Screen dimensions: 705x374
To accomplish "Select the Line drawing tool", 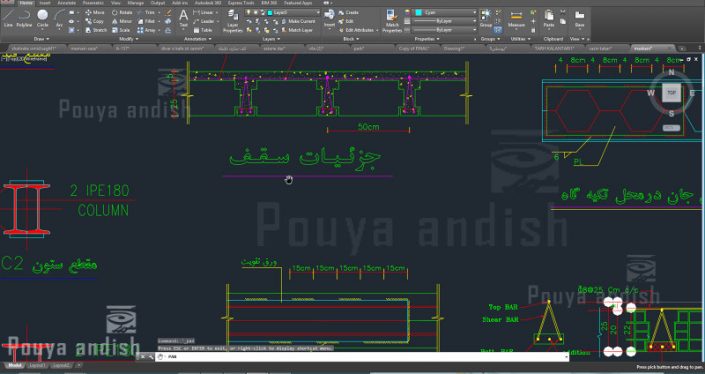I will 8,18.
